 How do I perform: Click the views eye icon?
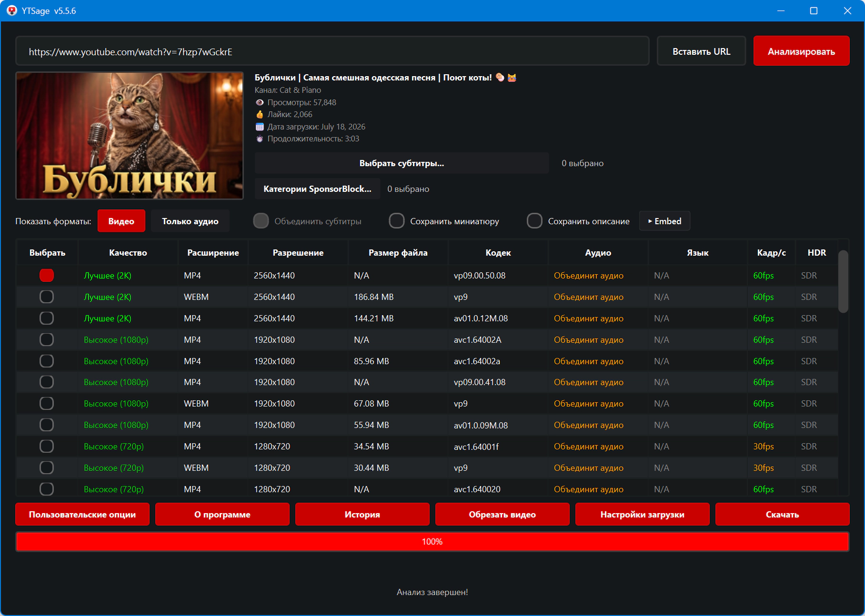pyautogui.click(x=260, y=102)
